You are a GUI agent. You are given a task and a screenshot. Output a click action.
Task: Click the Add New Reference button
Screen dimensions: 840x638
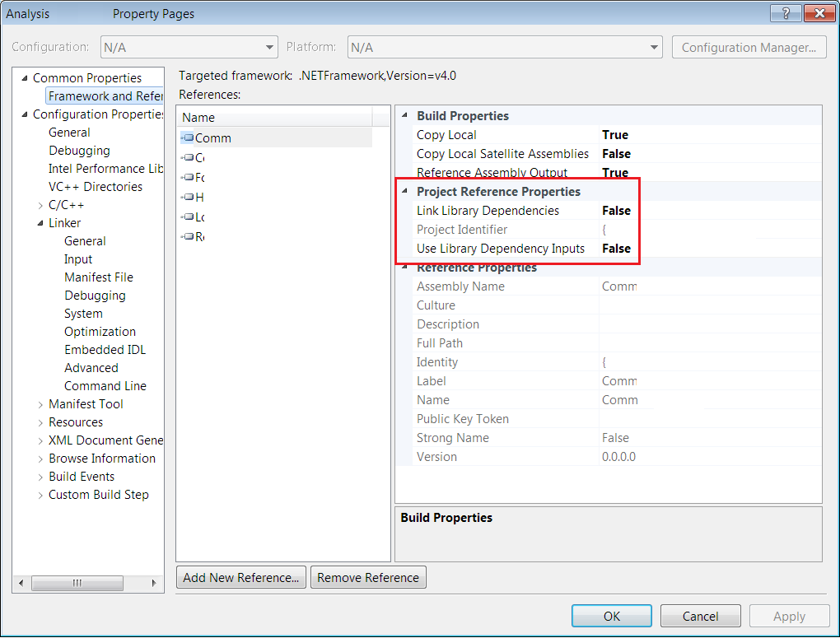click(241, 577)
